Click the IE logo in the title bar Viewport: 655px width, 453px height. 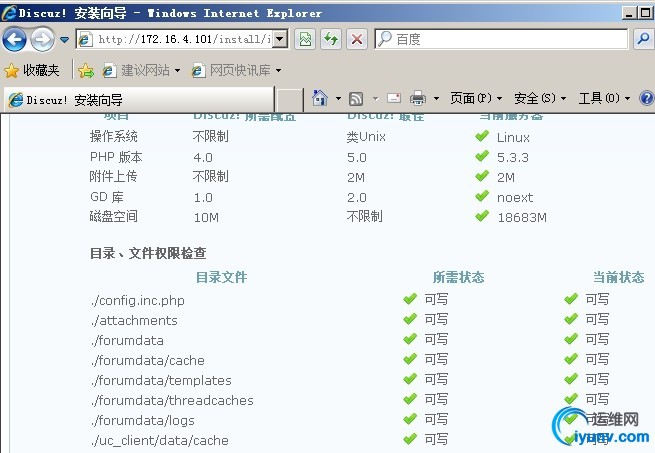9,13
